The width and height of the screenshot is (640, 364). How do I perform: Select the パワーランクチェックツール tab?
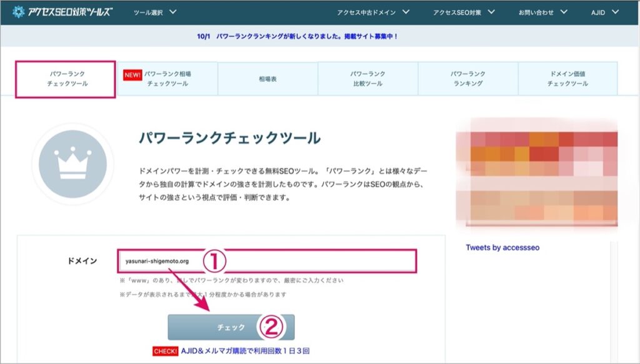pos(66,79)
